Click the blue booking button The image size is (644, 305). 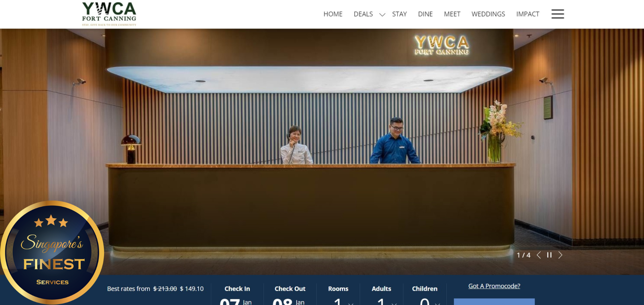[494, 302]
